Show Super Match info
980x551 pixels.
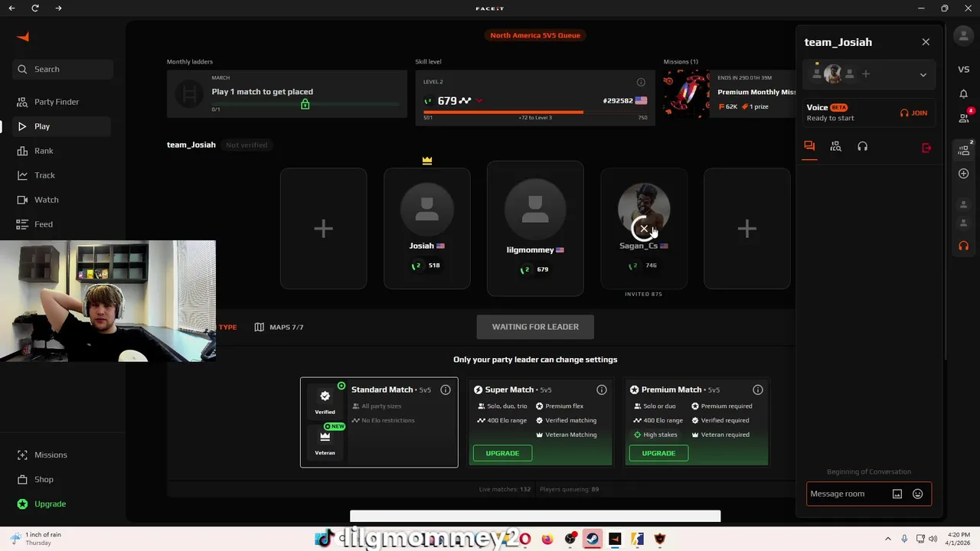[x=602, y=390]
